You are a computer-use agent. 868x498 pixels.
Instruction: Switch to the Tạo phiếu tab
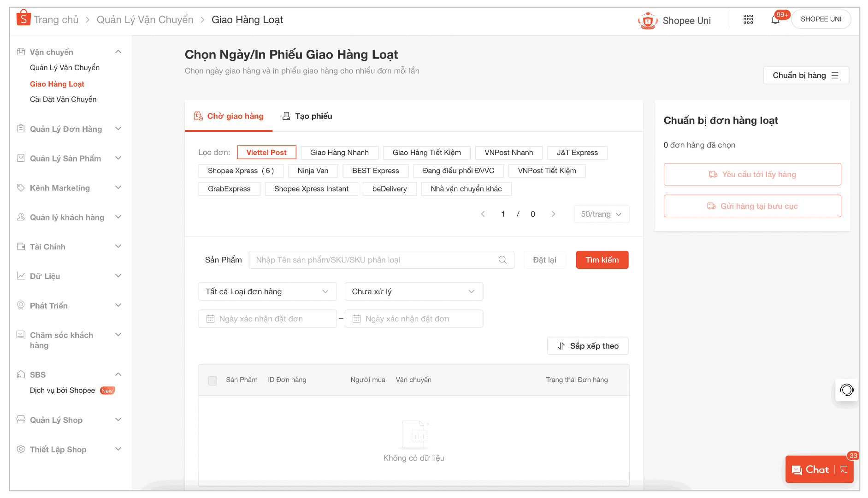(x=307, y=116)
